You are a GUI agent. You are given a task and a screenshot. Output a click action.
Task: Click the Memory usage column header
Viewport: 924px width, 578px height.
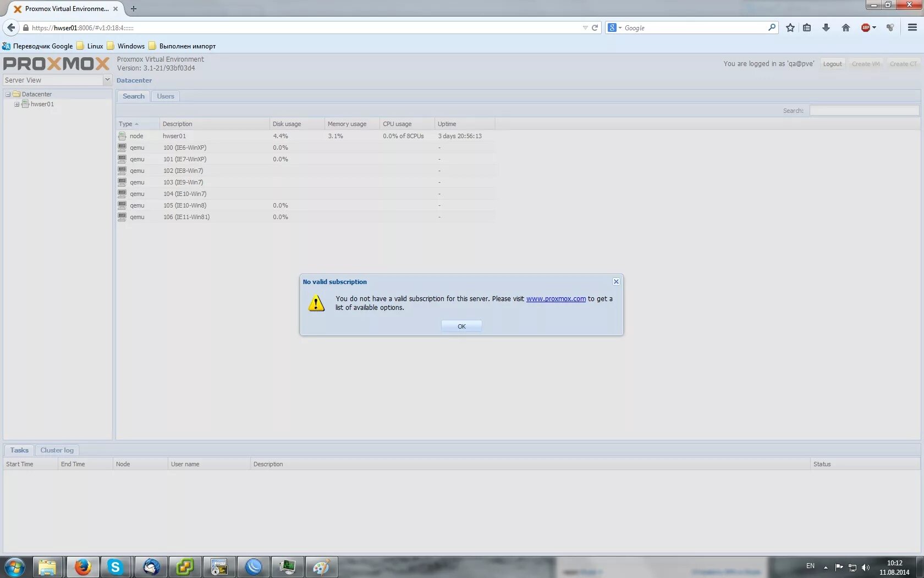pyautogui.click(x=352, y=124)
